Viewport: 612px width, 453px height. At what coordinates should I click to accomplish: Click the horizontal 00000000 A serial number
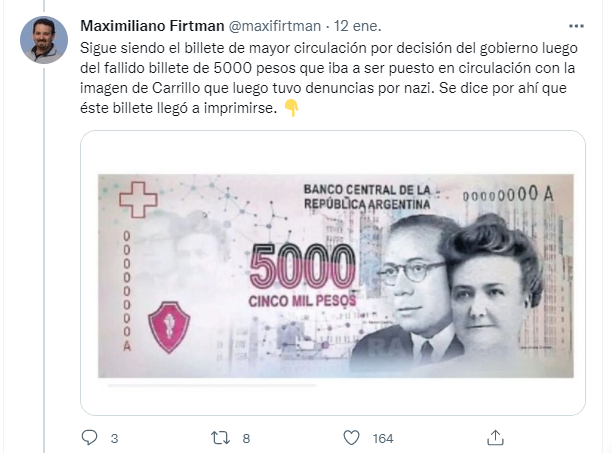508,194
